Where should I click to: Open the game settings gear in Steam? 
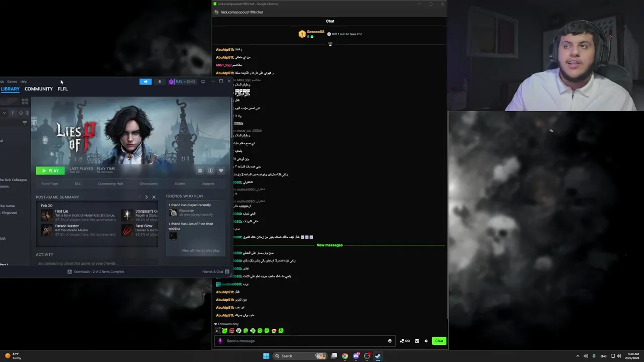(200, 170)
